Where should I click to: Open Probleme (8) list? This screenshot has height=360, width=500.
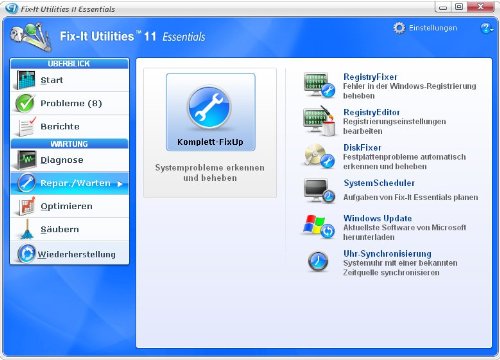point(70,103)
